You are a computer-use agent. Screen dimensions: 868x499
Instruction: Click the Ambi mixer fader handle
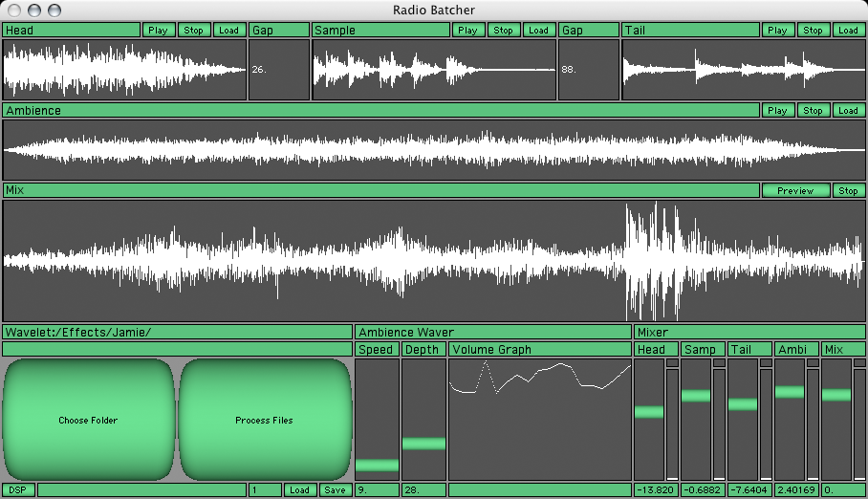(790, 392)
